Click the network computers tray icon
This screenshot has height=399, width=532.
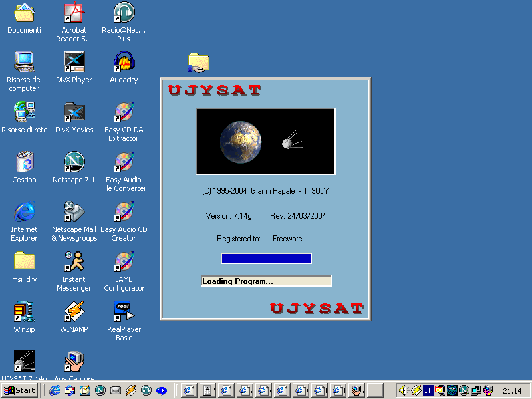pos(476,390)
